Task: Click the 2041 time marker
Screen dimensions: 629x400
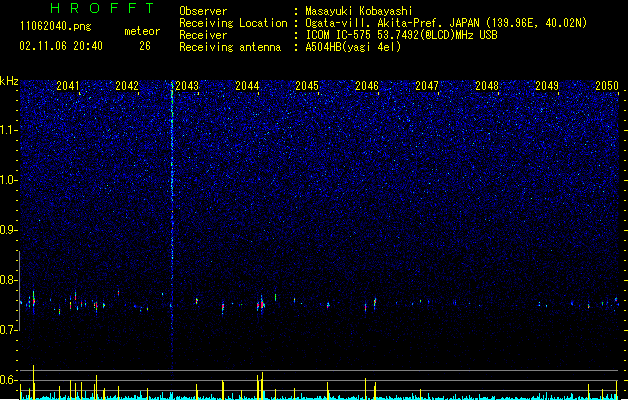Action: pos(68,85)
